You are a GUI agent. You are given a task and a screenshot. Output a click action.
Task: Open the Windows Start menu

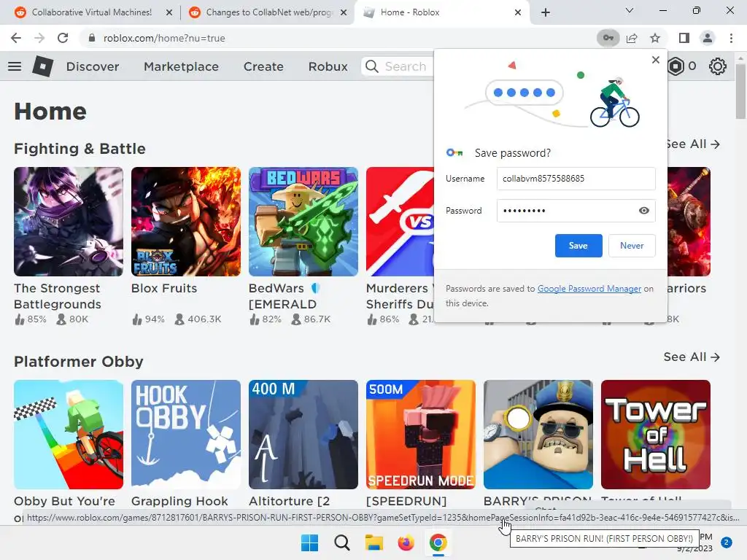click(309, 542)
